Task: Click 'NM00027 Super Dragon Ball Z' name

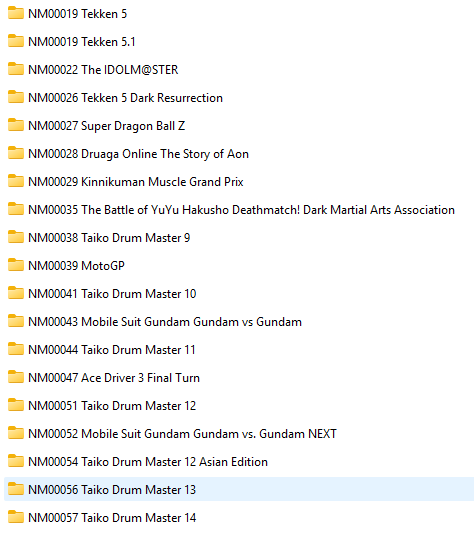Action: [x=107, y=126]
